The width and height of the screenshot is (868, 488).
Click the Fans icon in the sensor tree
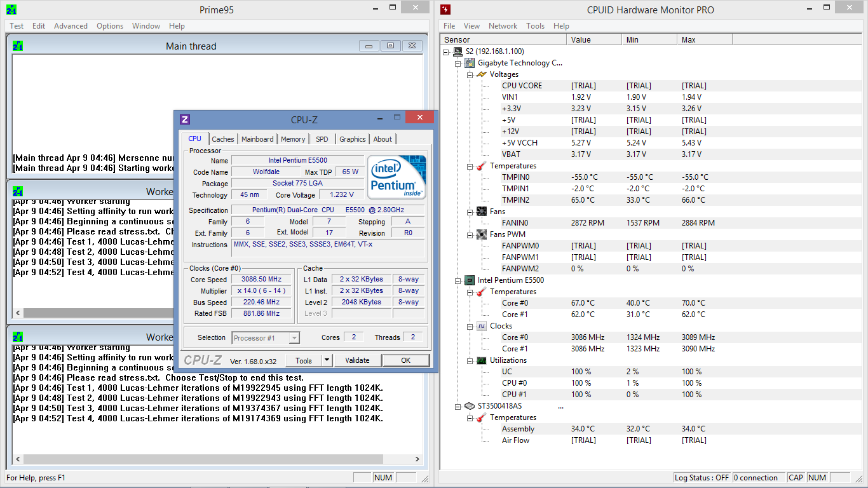coord(482,212)
